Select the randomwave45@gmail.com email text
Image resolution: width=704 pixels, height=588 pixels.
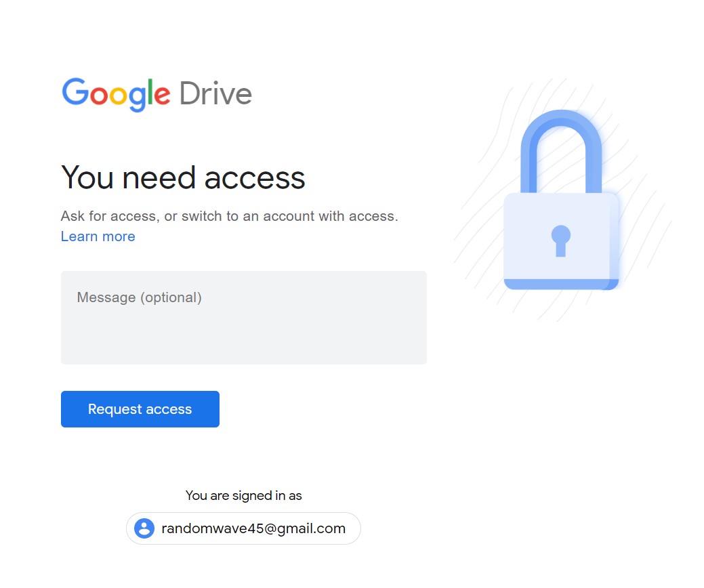pos(253,528)
